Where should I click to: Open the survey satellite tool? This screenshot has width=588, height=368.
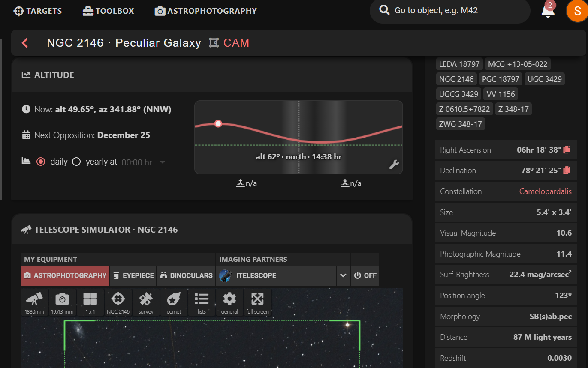[x=146, y=302]
